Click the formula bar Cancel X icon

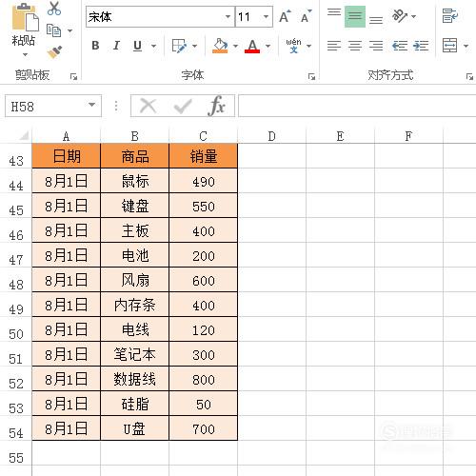[x=148, y=106]
